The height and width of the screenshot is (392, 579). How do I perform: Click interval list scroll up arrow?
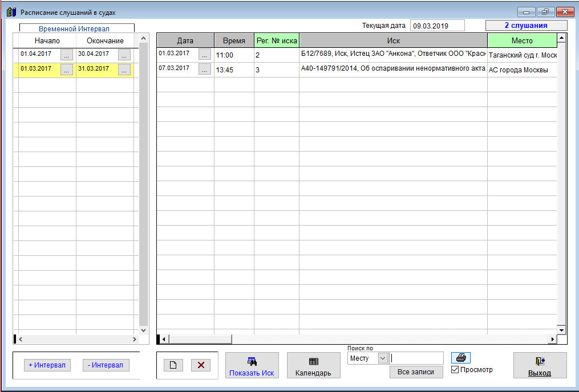coord(144,38)
